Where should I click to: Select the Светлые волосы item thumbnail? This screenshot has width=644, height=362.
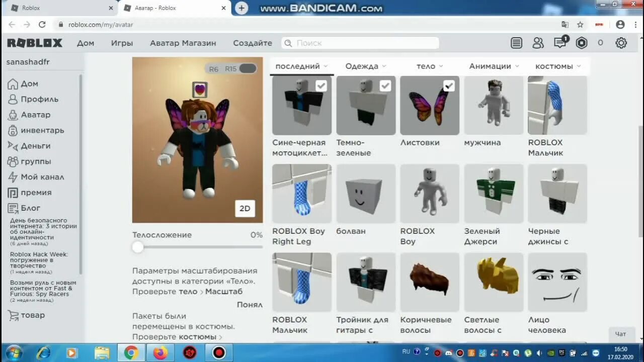tap(494, 282)
